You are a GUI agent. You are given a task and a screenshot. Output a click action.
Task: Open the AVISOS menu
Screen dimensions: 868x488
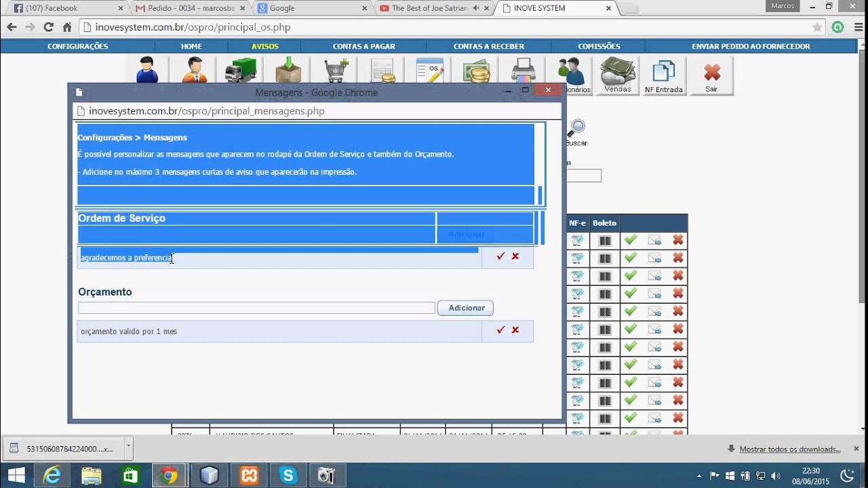265,46
